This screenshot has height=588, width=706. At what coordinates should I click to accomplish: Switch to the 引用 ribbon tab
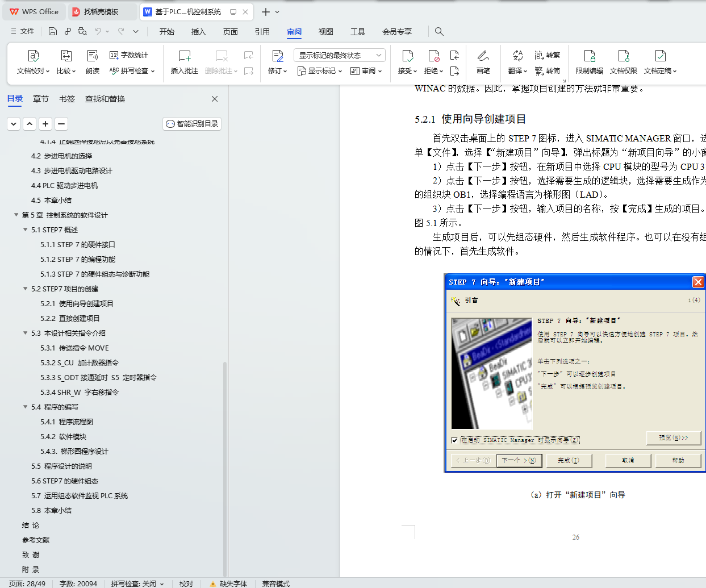coord(262,32)
